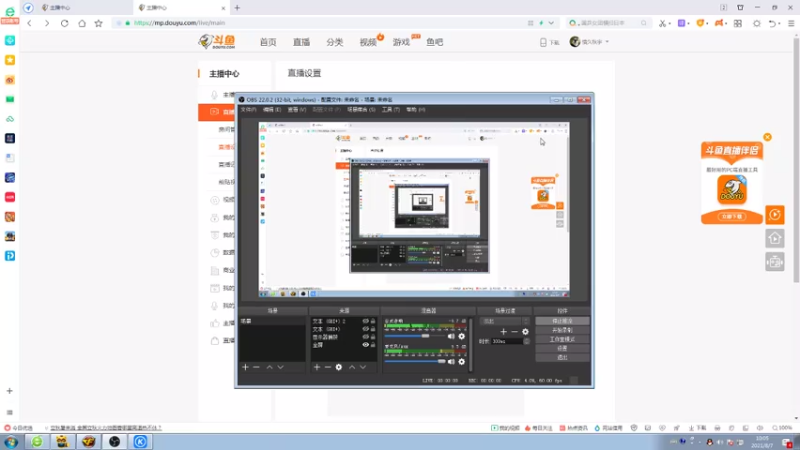
Task: Open the scene transition type dropdown
Action: pyautogui.click(x=505, y=321)
